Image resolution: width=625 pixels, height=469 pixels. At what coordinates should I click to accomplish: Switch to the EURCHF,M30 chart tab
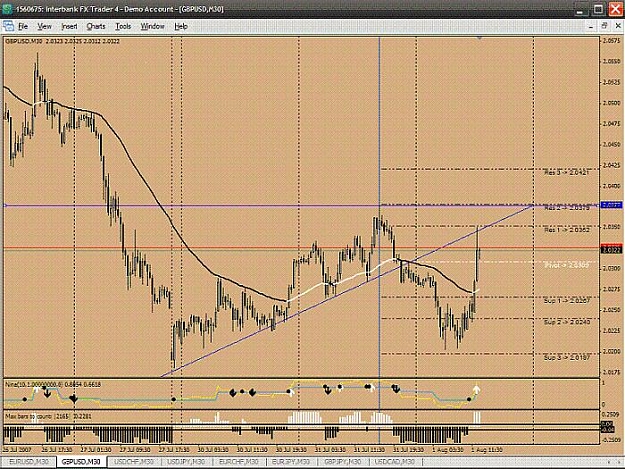click(x=238, y=462)
